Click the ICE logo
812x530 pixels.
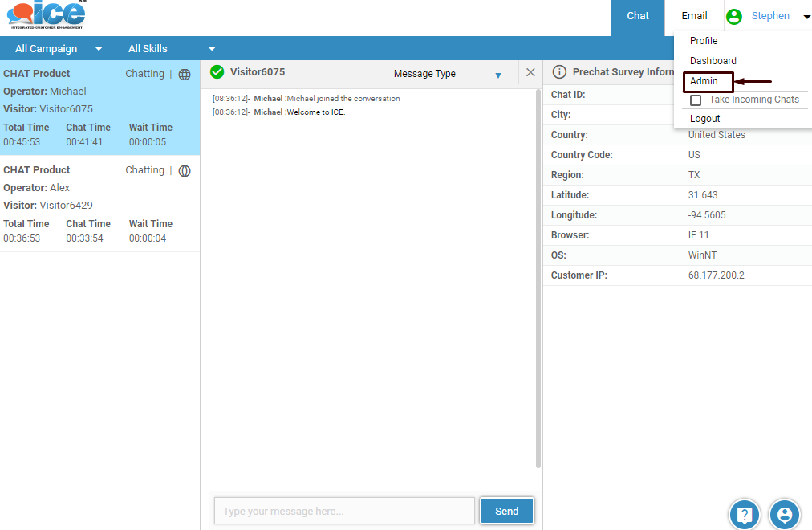coord(46,16)
